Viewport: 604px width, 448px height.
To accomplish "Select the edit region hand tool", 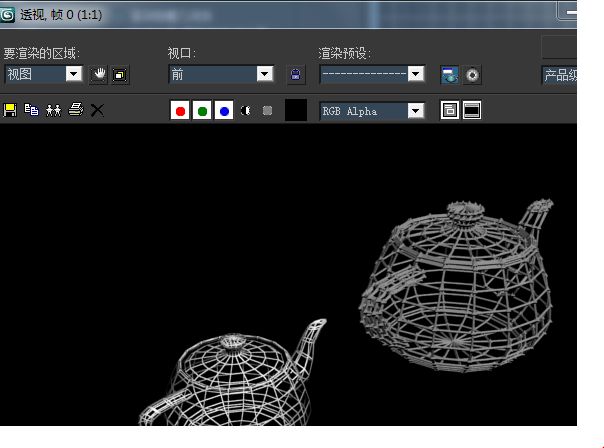I will (x=99, y=74).
